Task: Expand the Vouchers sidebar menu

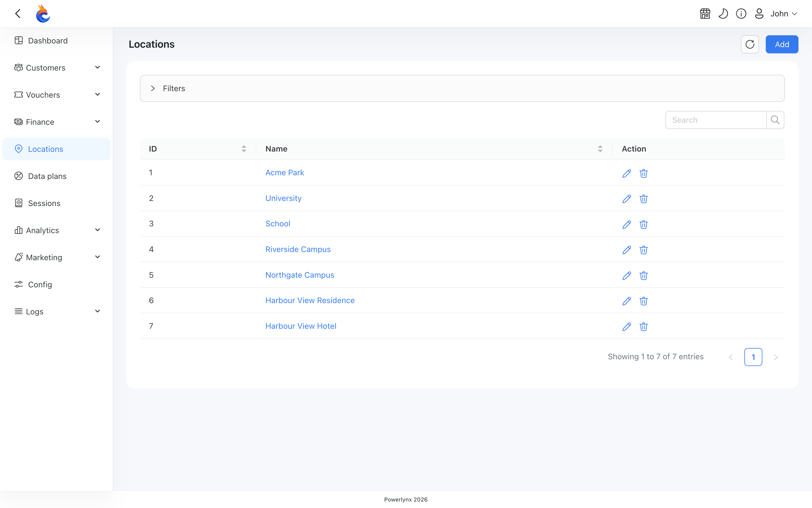Action: click(56, 95)
